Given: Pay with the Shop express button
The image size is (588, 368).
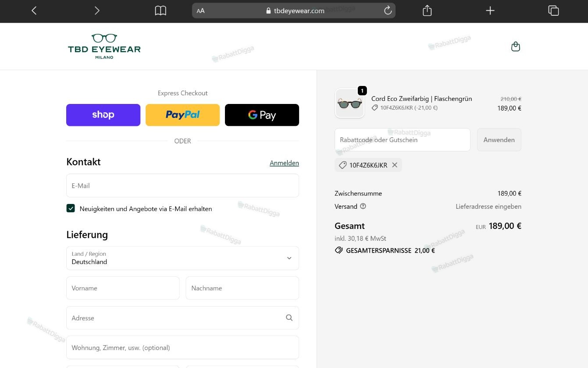Looking at the screenshot, I should pos(103,115).
